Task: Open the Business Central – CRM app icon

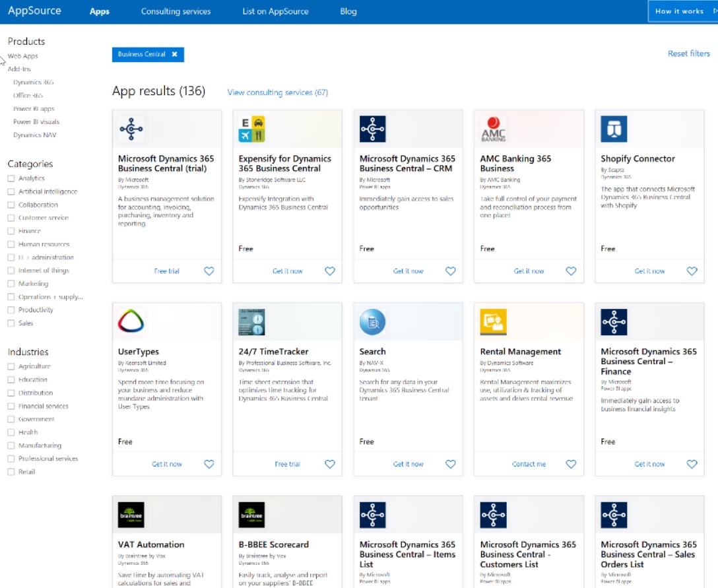Action: 372,129
